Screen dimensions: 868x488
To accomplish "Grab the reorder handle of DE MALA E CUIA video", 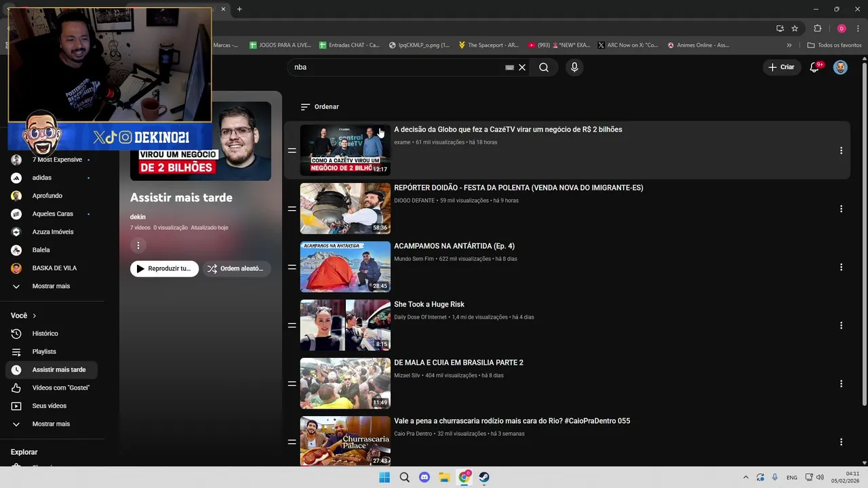I will point(292,384).
